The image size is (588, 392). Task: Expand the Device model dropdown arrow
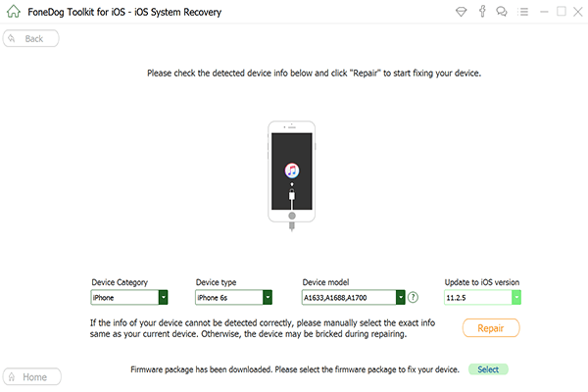pos(400,297)
